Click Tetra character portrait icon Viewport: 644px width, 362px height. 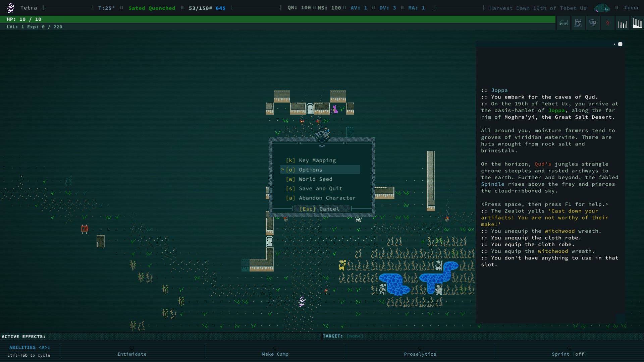[11, 7]
